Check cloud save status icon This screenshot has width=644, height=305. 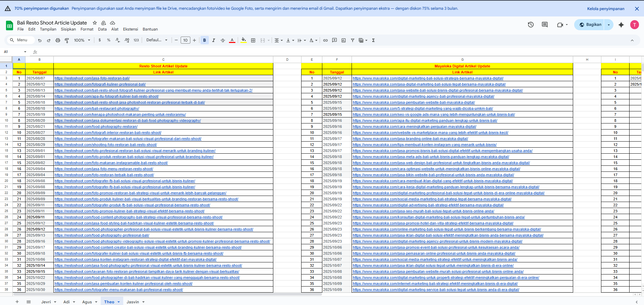click(x=112, y=23)
